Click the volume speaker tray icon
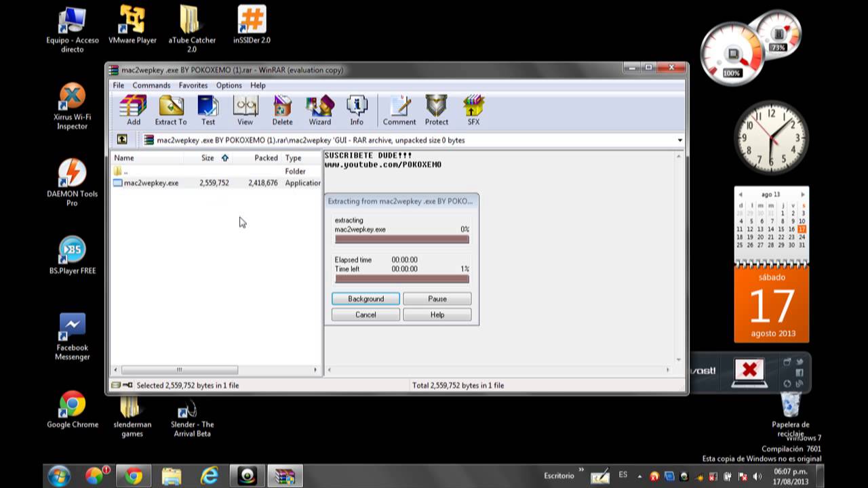 (x=756, y=476)
